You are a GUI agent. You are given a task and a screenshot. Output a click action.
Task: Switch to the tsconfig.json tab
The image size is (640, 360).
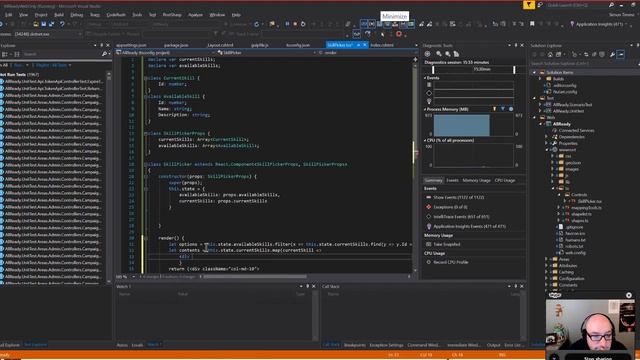[x=298, y=45]
